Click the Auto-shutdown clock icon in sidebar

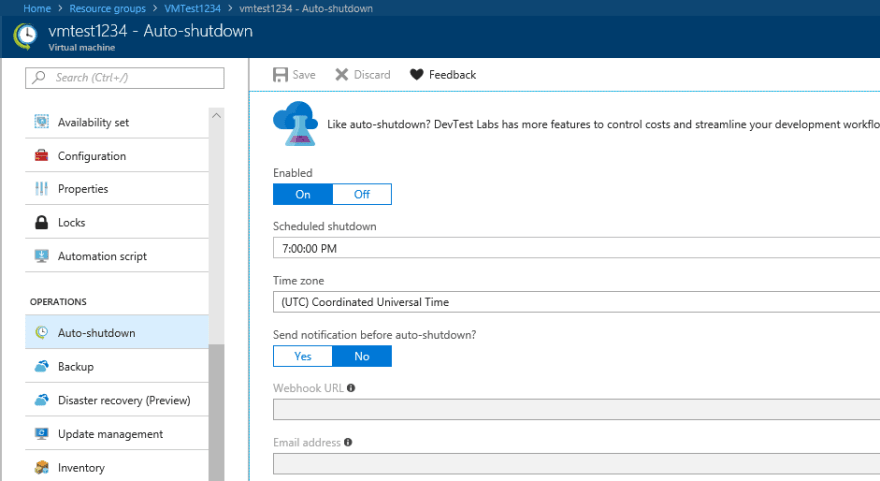42,332
